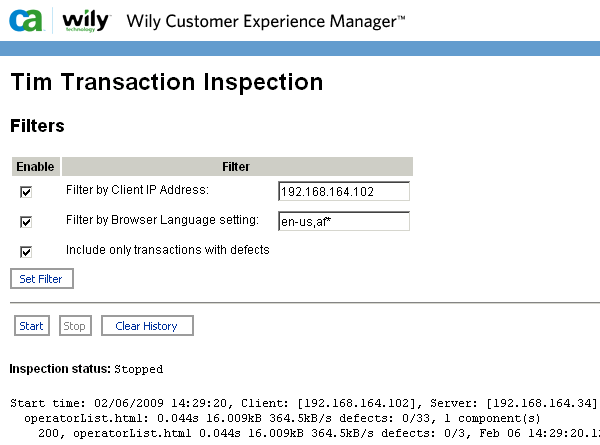600x445 pixels.
Task: Click the 'Include only transactions with defects' label
Action: point(167,249)
